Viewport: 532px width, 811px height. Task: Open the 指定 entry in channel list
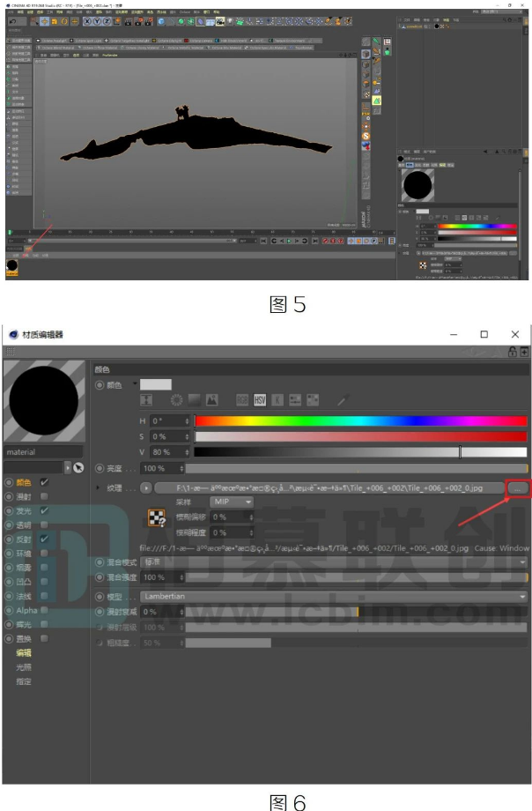24,681
